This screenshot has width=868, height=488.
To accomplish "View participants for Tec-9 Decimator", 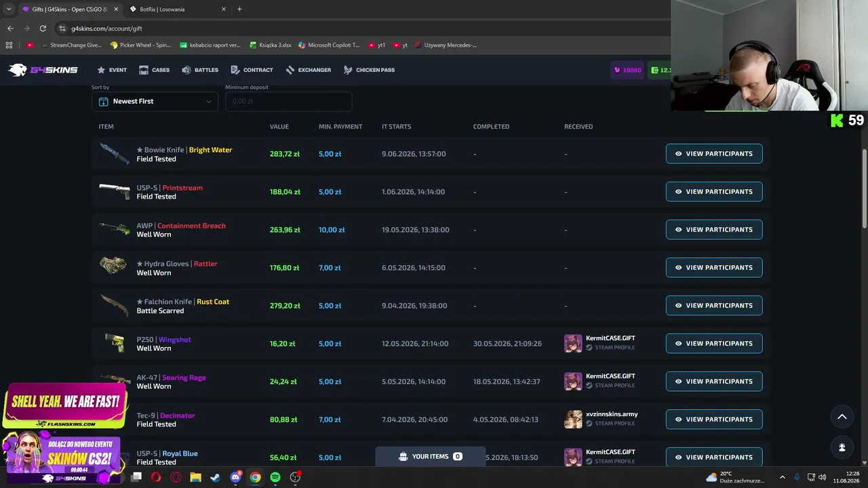I will pyautogui.click(x=714, y=420).
